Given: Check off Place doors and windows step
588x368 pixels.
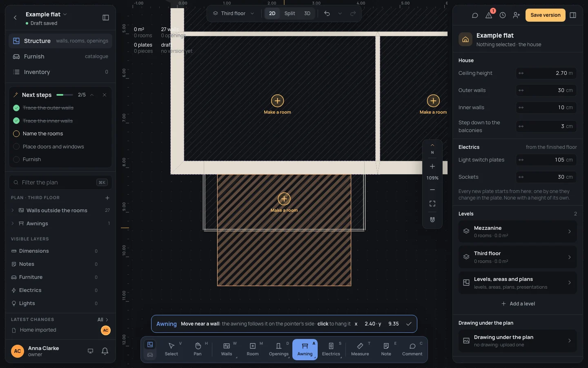Looking at the screenshot, I should click(x=16, y=146).
